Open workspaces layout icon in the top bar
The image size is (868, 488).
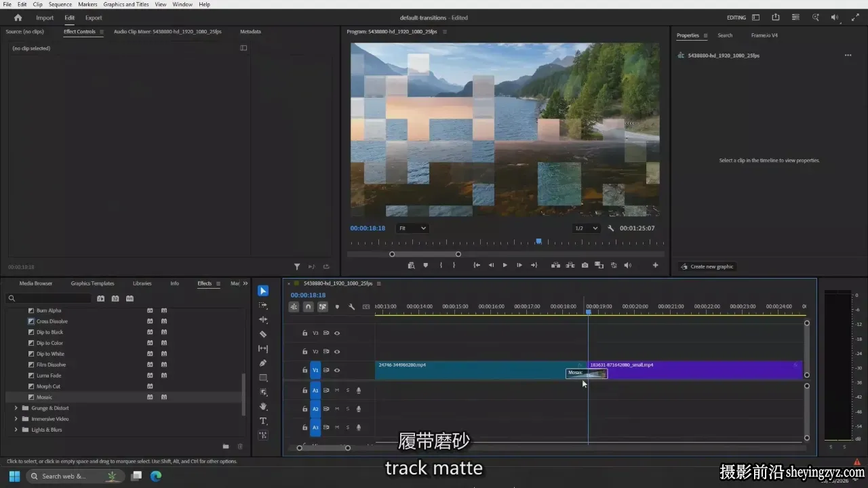point(755,18)
